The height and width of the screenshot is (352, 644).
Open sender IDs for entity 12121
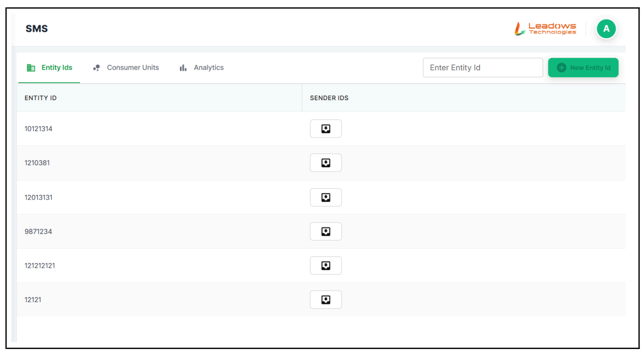(x=325, y=300)
